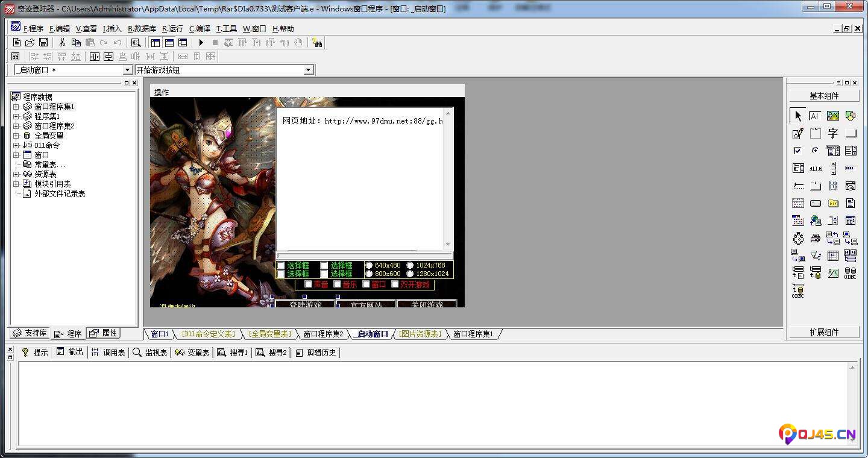This screenshot has width=868, height=458.
Task: Click the 关闭游戏 button on the form
Action: point(427,304)
